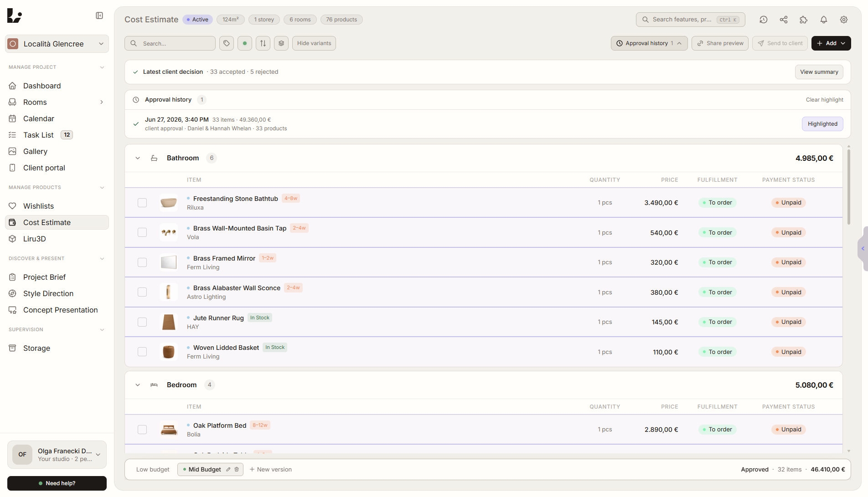868x497 pixels.
Task: Open Wishlists in sidebar
Action: [57, 206]
